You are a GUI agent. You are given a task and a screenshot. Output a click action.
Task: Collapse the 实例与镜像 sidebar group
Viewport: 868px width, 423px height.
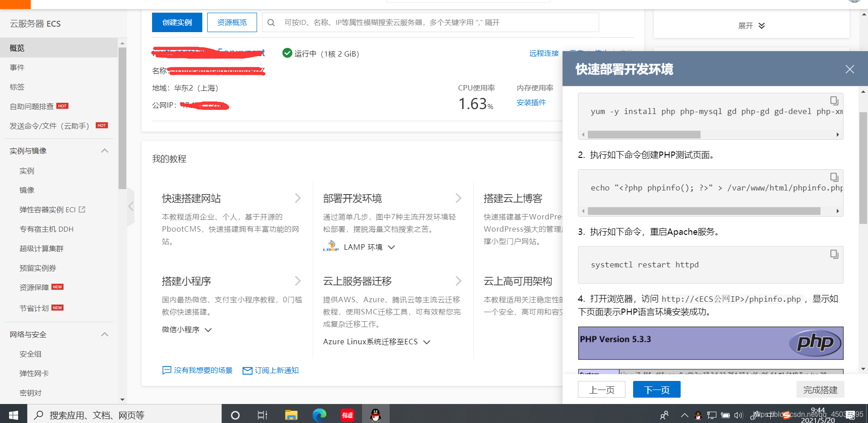click(105, 151)
